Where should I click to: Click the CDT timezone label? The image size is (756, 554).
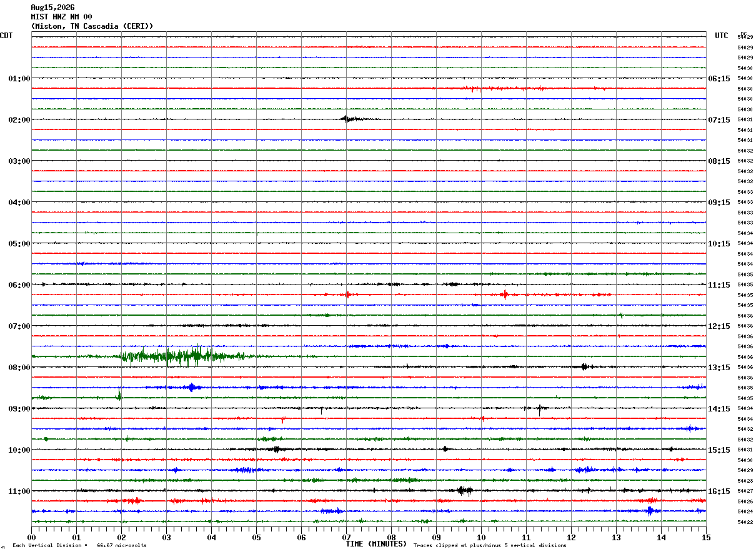[x=6, y=36]
